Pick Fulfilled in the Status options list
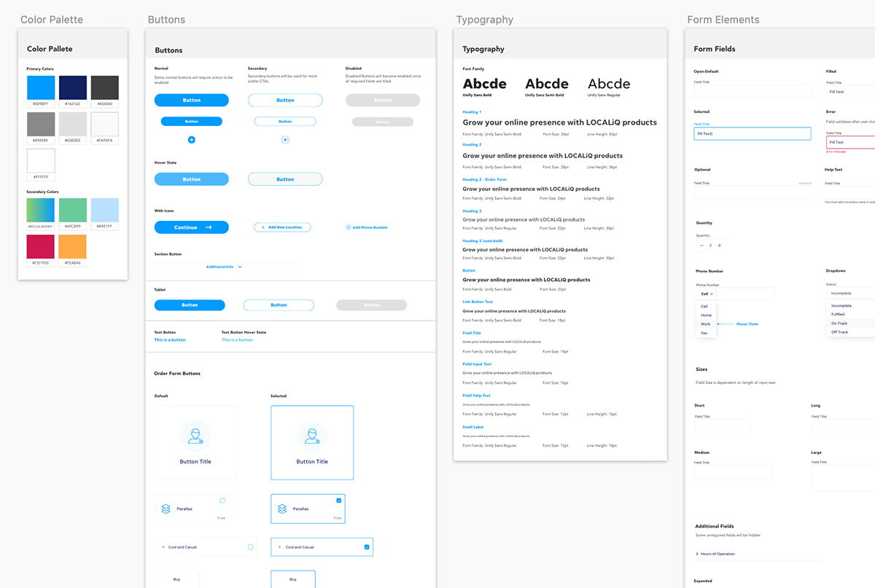Image resolution: width=875 pixels, height=588 pixels. click(x=850, y=315)
